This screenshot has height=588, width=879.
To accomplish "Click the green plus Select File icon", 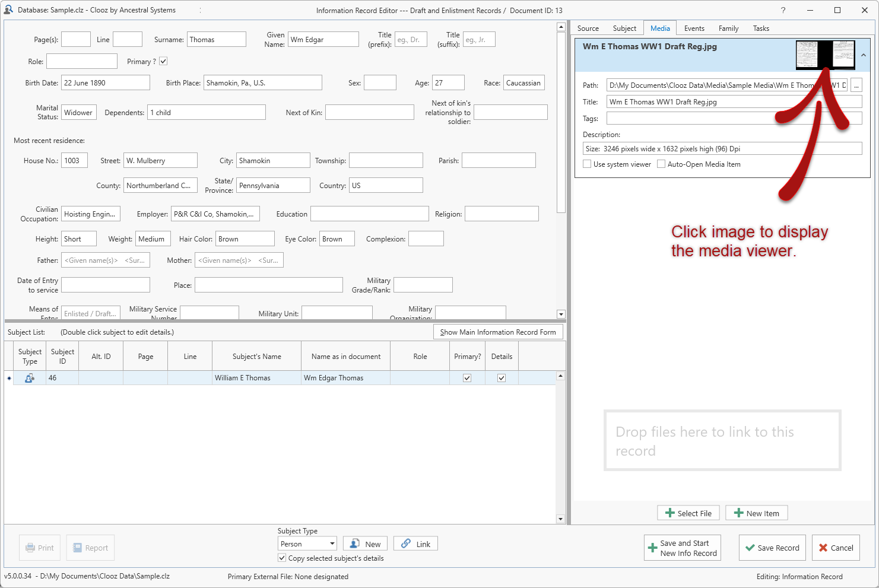I will pos(669,513).
